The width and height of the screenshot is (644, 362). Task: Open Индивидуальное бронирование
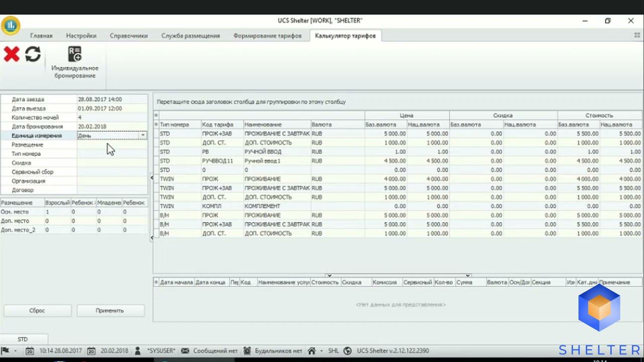(x=75, y=62)
